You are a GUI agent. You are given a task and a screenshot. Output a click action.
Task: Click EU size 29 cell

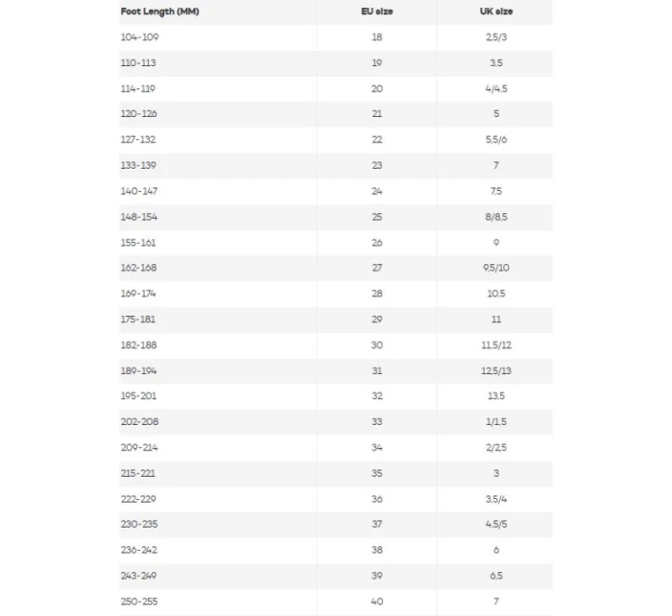[x=376, y=319]
